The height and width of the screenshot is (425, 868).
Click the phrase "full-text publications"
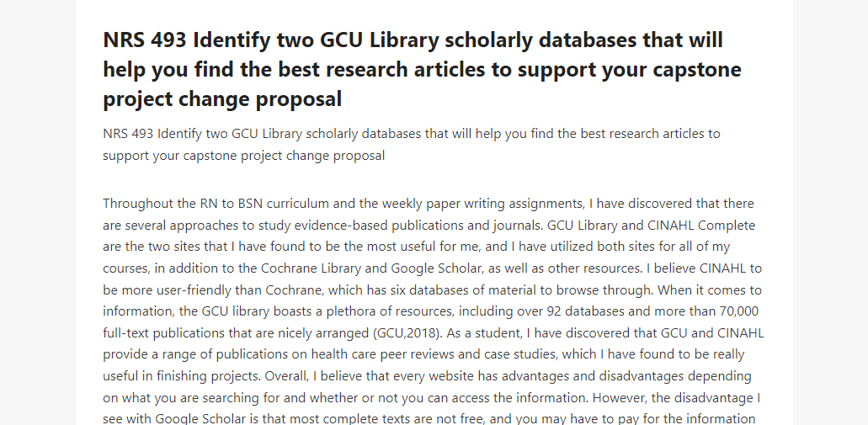(x=164, y=333)
